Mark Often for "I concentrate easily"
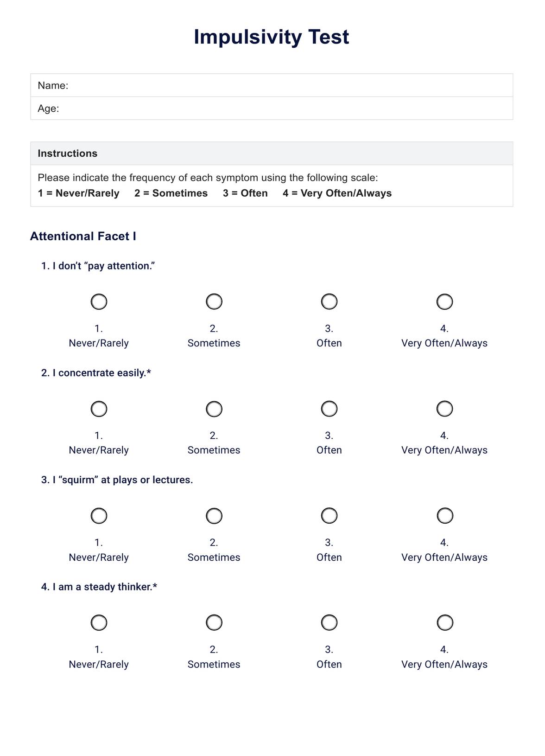 point(329,409)
